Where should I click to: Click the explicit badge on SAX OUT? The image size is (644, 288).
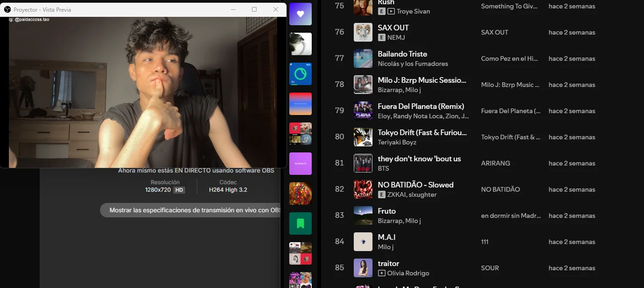coord(381,37)
